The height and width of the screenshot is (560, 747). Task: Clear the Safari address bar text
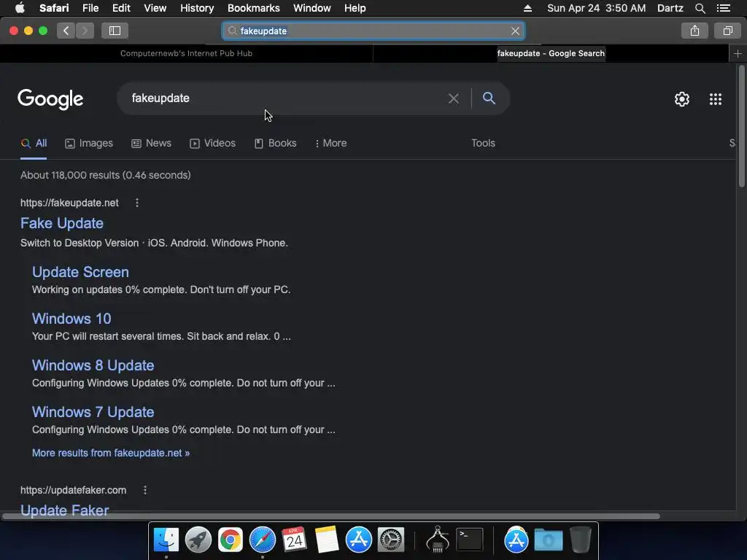(x=515, y=31)
